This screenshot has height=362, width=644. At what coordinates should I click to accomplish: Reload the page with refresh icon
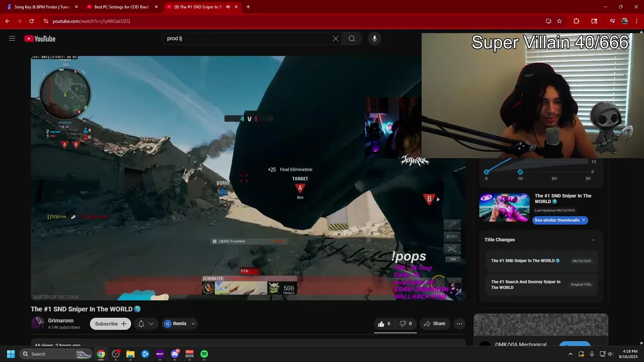[x=31, y=21]
